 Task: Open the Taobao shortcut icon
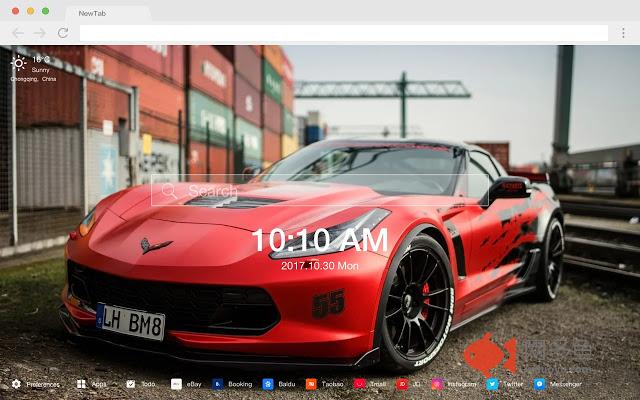pyautogui.click(x=311, y=384)
